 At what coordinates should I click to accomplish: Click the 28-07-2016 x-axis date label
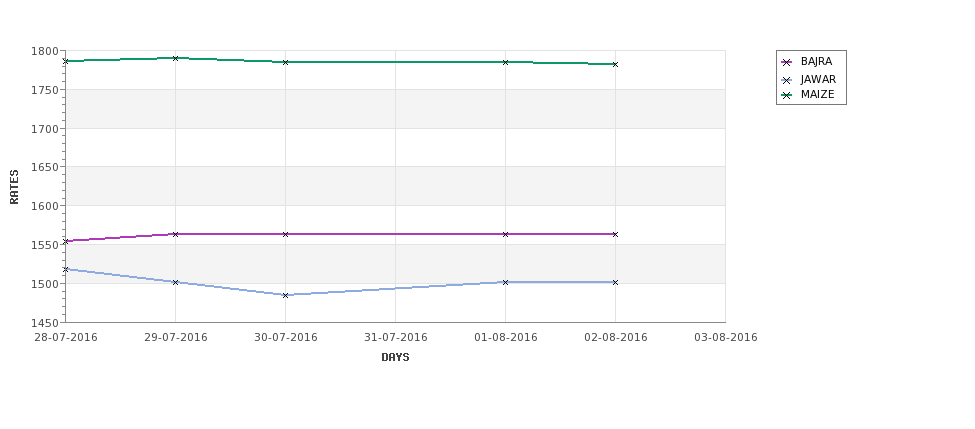pos(66,338)
